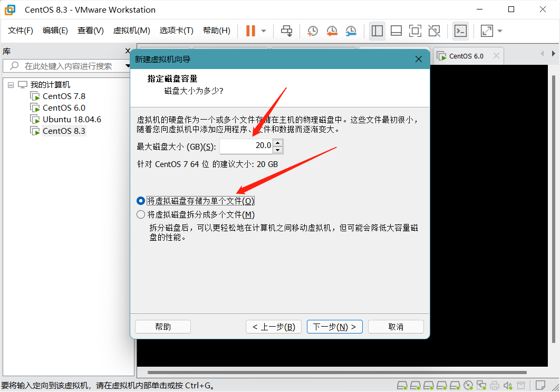The image size is (560, 392).
Task: Pause the virtual machine with the orange pause icon
Action: click(250, 31)
